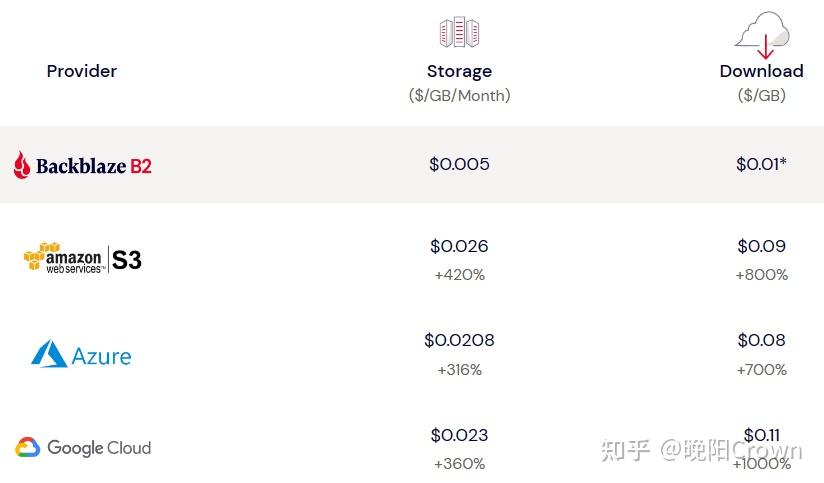Click Azure download price $0.08
Image resolution: width=824 pixels, height=483 pixels.
[761, 340]
